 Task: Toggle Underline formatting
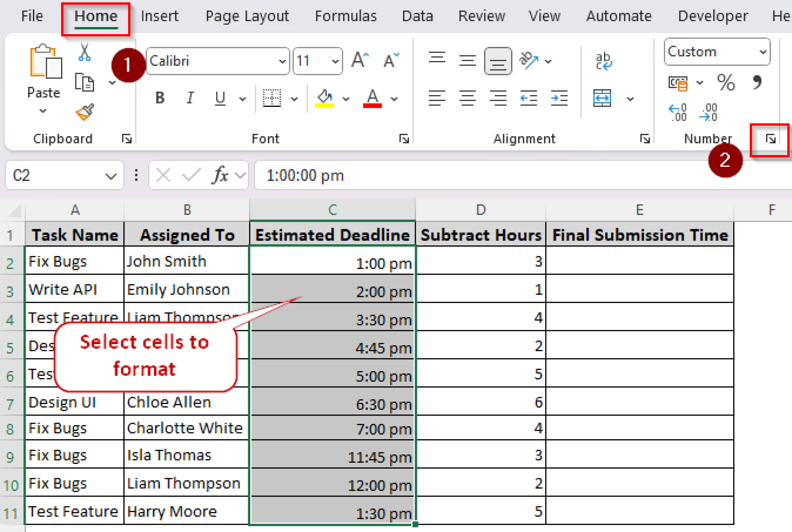(x=219, y=98)
